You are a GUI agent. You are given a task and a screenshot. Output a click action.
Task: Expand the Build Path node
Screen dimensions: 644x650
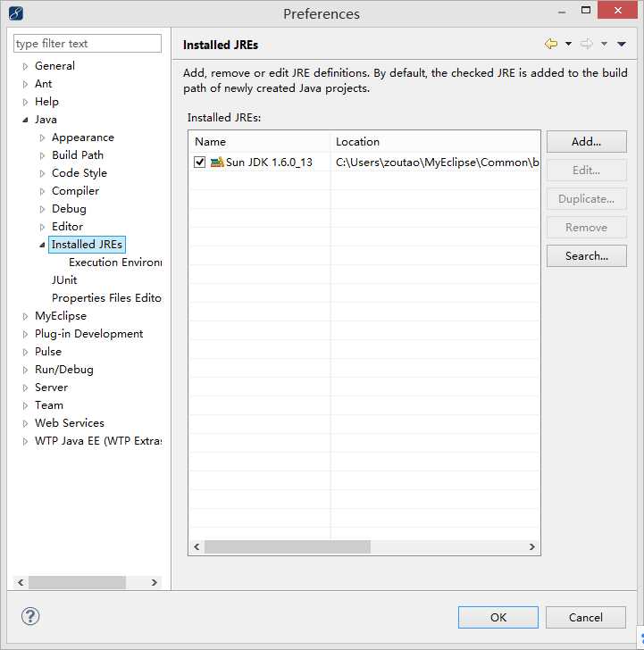[42, 155]
